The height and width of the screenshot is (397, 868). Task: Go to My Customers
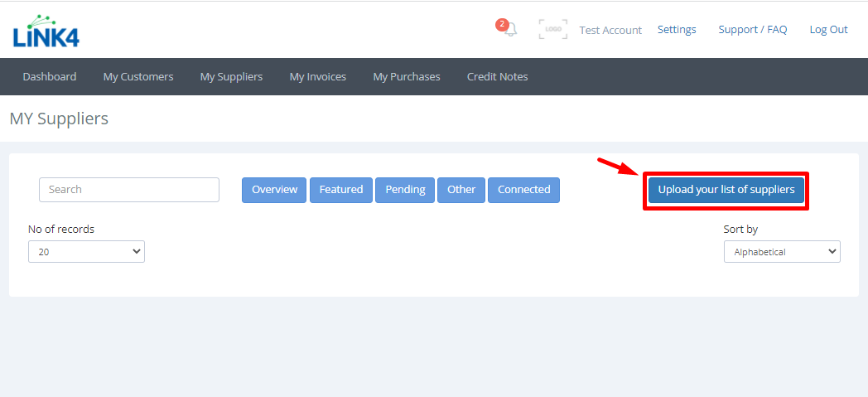[137, 76]
